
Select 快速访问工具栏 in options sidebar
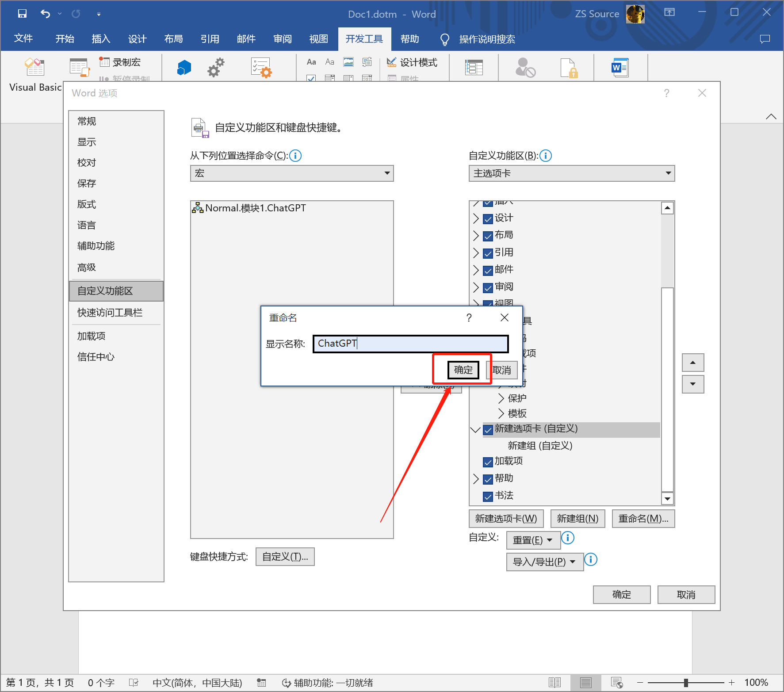point(110,313)
